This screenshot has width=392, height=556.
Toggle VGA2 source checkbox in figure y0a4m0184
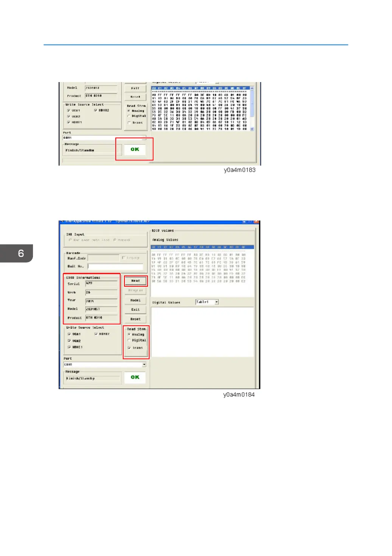pos(69,341)
